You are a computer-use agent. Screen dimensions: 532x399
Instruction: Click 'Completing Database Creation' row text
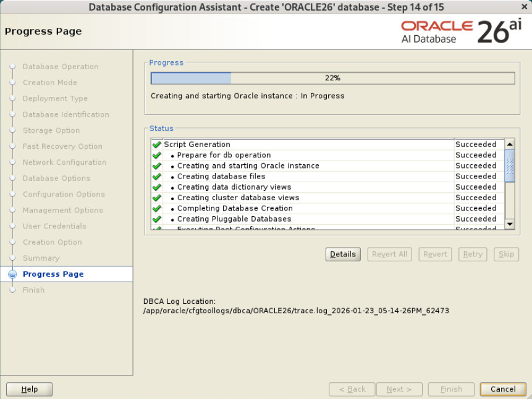tap(235, 208)
